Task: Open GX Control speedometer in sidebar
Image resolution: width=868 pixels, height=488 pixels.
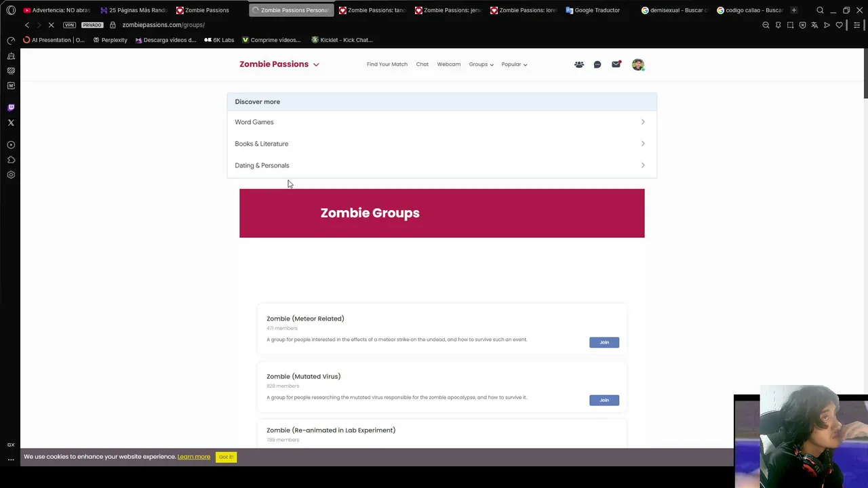Action: [x=11, y=41]
